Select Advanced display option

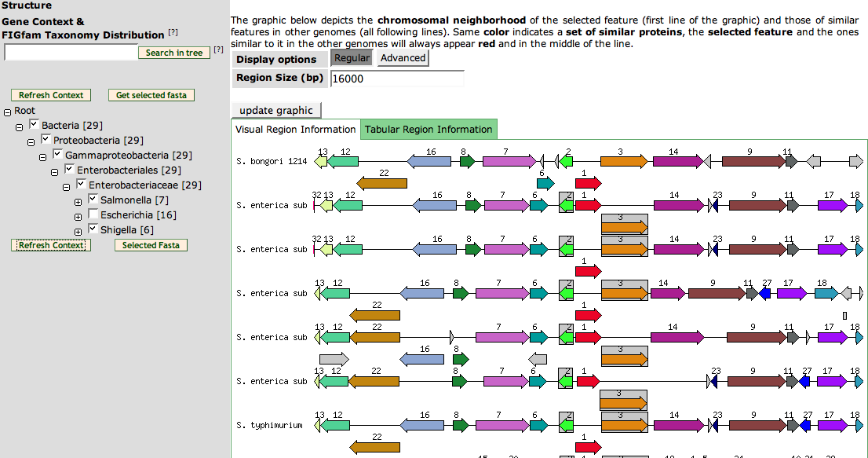tap(403, 58)
